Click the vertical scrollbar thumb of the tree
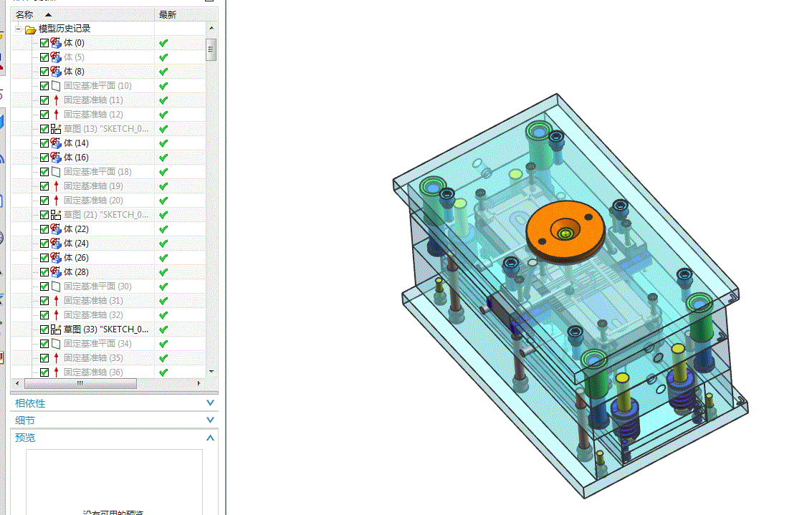The width and height of the screenshot is (812, 515). (x=211, y=49)
